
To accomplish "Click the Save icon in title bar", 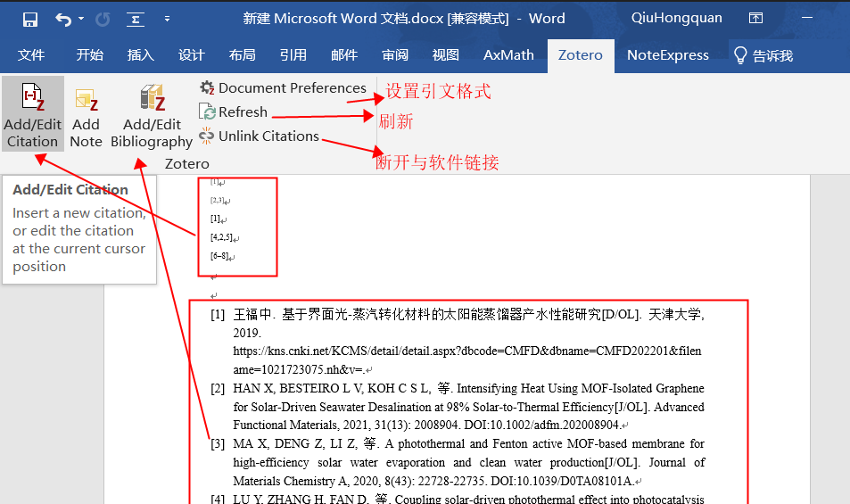I will coord(29,20).
